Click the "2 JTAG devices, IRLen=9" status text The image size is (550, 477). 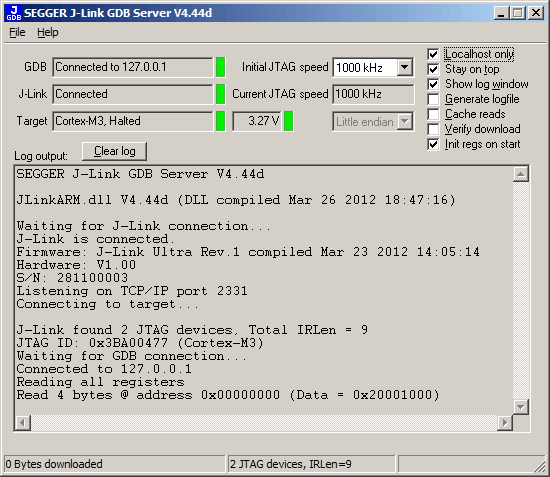[291, 464]
